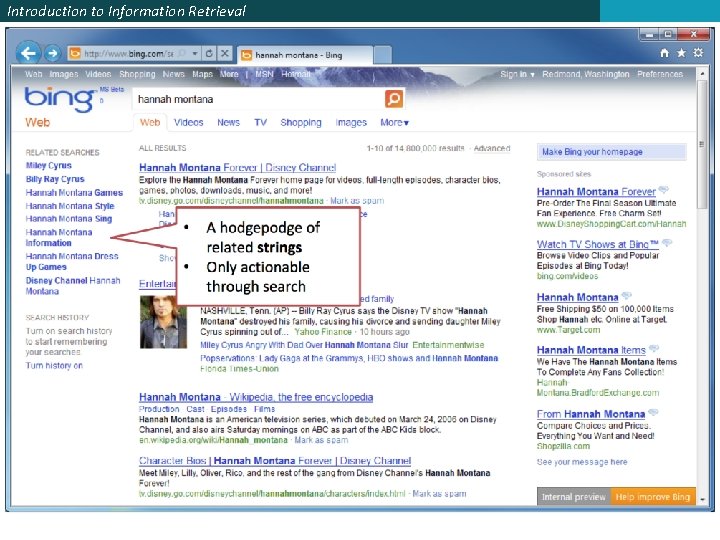Open related search Miley Cyrus

49,165
